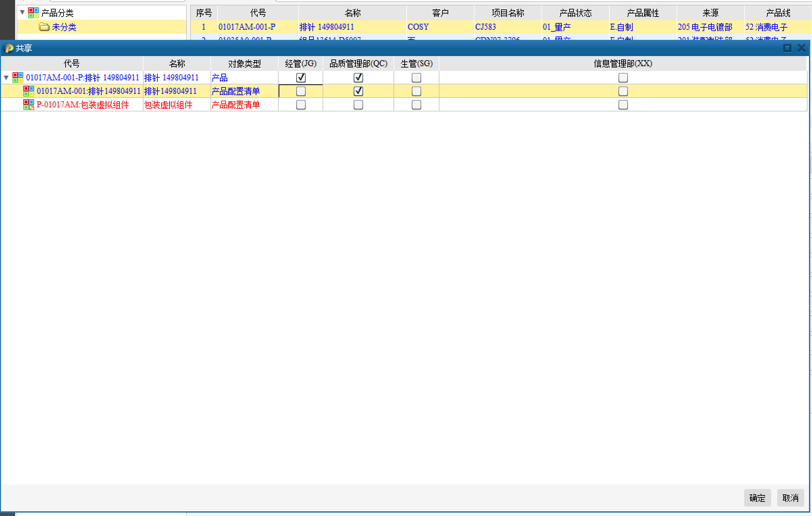Collapse the 01017AM-001-P tree node
The width and height of the screenshot is (812, 516).
[6, 78]
